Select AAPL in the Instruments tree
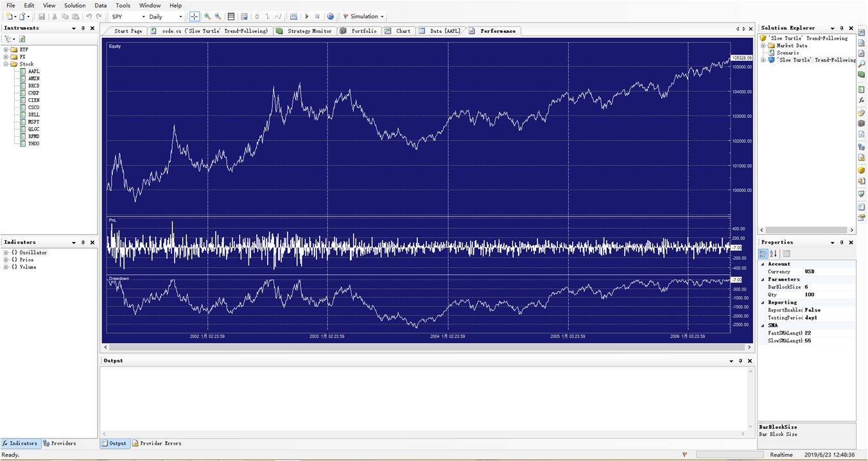868x461 pixels. tap(34, 71)
